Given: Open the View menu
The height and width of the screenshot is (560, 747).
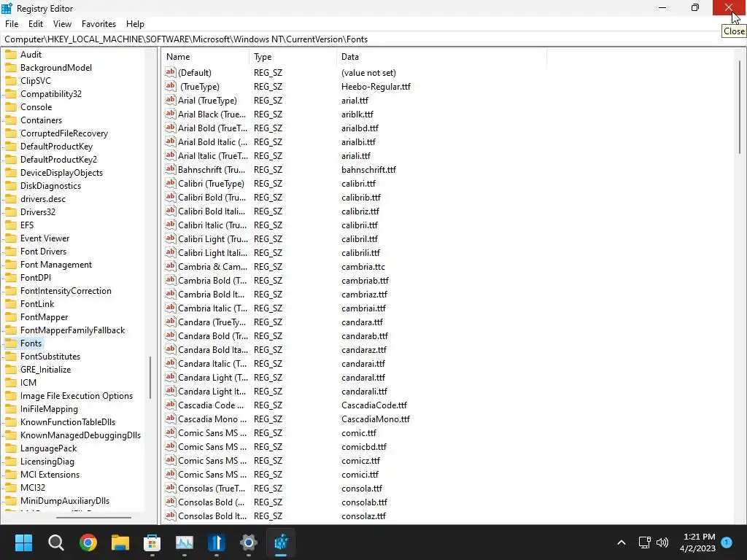Looking at the screenshot, I should click(62, 24).
